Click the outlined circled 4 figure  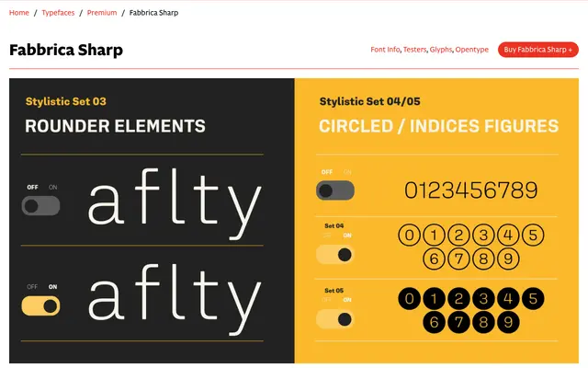pyautogui.click(x=508, y=236)
